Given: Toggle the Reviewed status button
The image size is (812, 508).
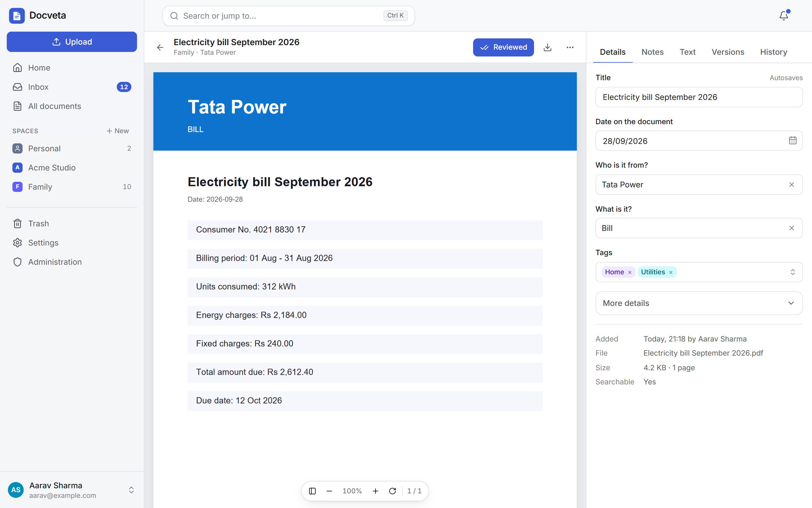Looking at the screenshot, I should (503, 47).
